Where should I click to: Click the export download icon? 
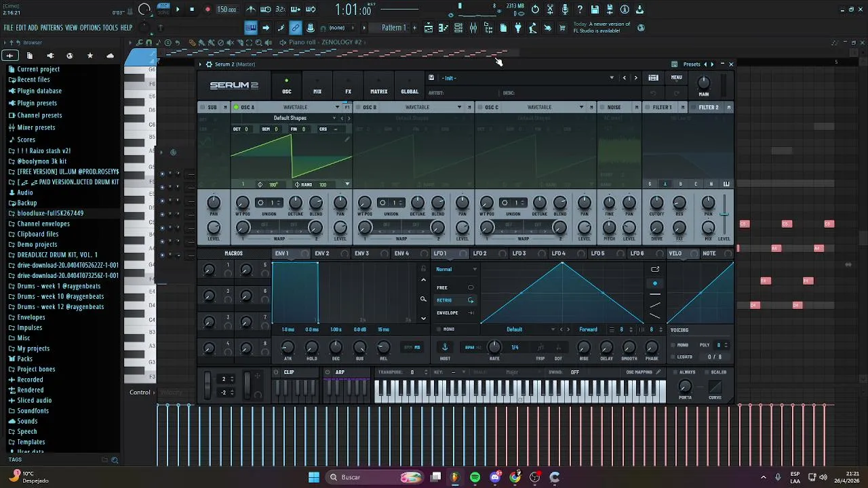click(x=639, y=9)
